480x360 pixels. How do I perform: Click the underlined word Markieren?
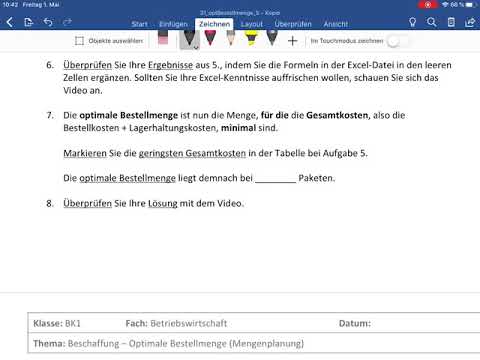[x=85, y=153]
